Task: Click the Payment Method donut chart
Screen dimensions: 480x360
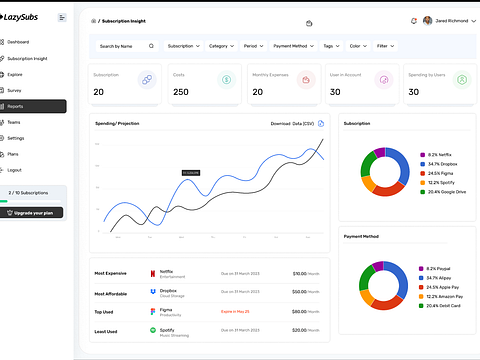Action: [383, 286]
